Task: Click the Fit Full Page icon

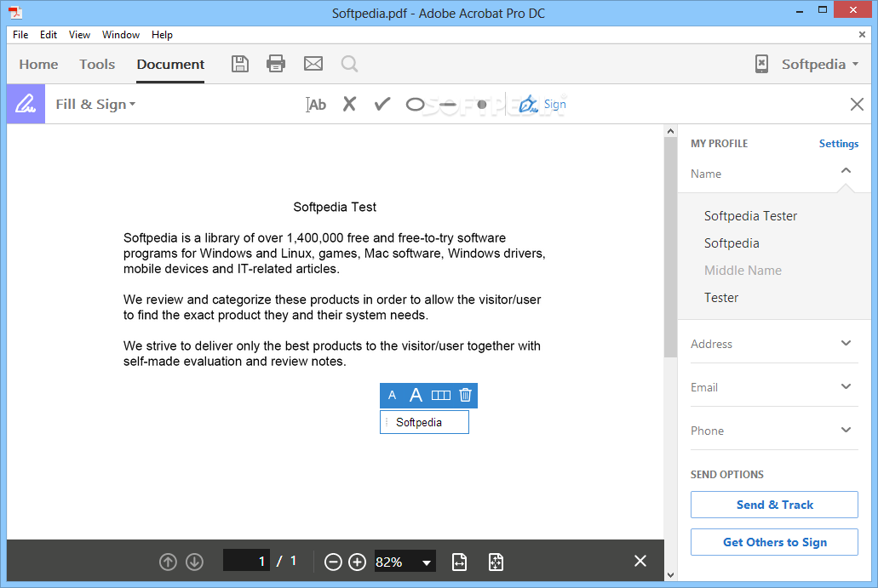Action: click(496, 562)
